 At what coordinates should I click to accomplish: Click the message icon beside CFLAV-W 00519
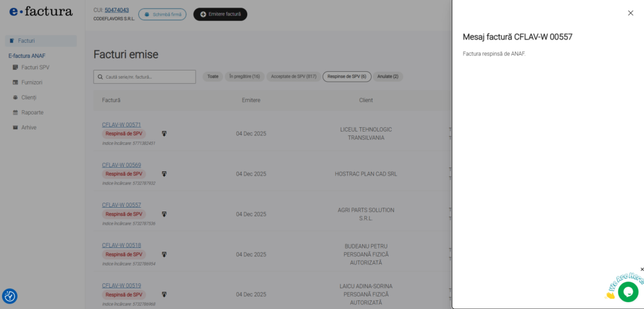coord(164,295)
